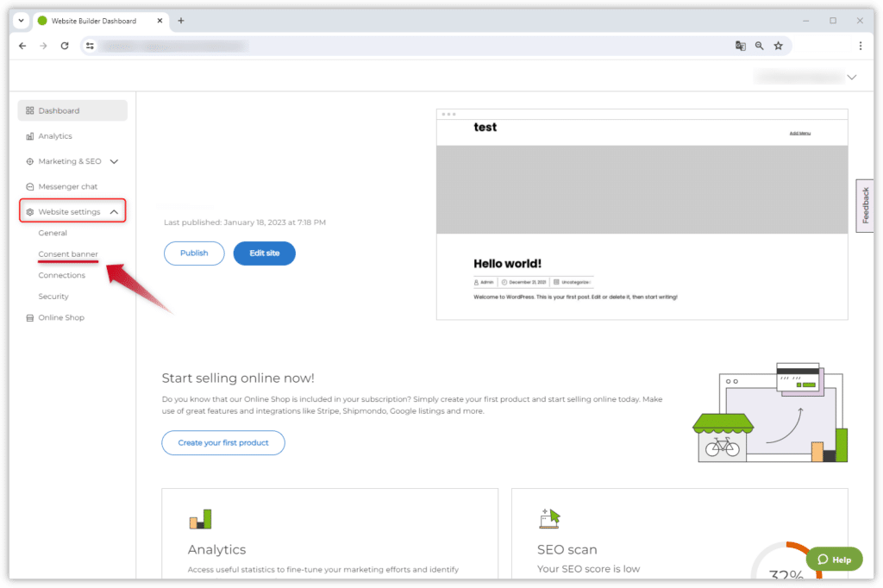Open the Feedback side tab
The image size is (883, 588).
tap(866, 205)
